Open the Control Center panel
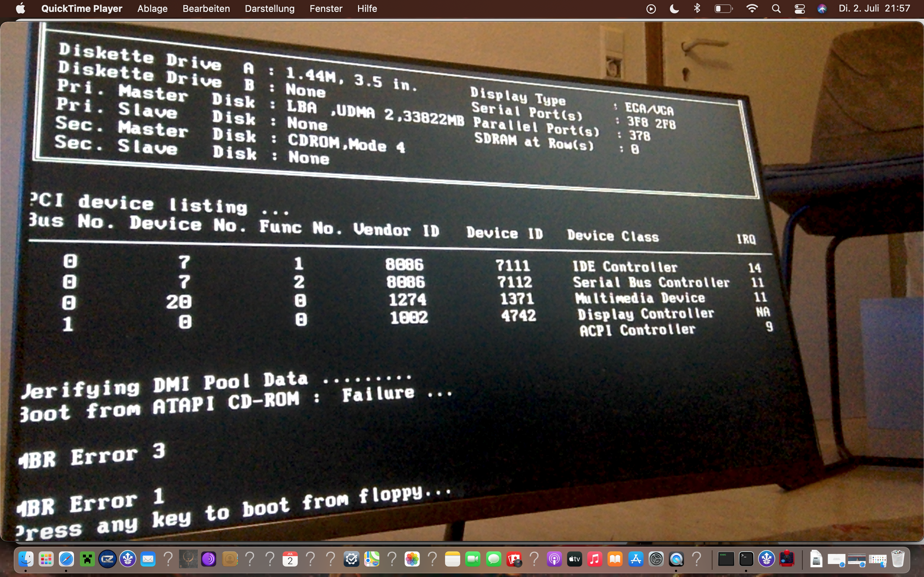Screen dimensions: 924x577 (799, 8)
